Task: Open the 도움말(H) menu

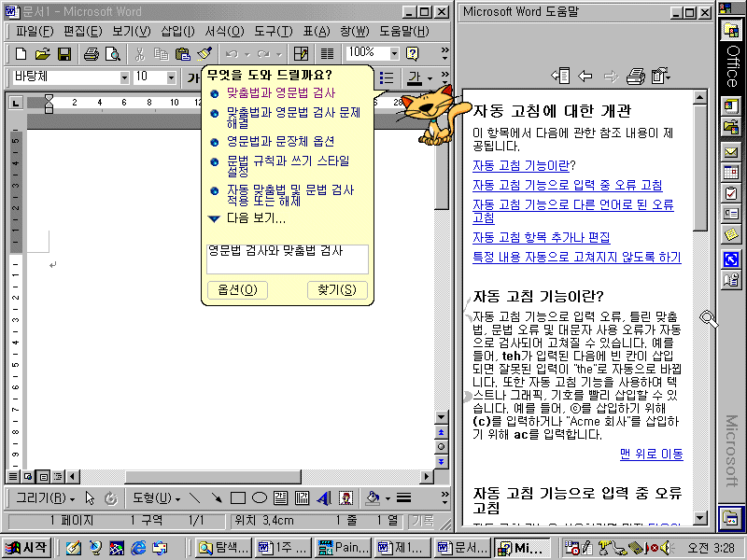Action: (x=404, y=32)
